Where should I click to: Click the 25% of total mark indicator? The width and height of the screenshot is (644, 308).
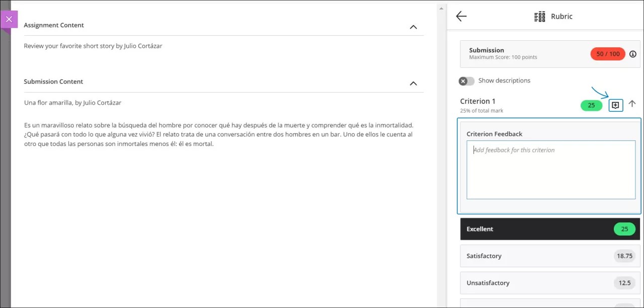[481, 110]
